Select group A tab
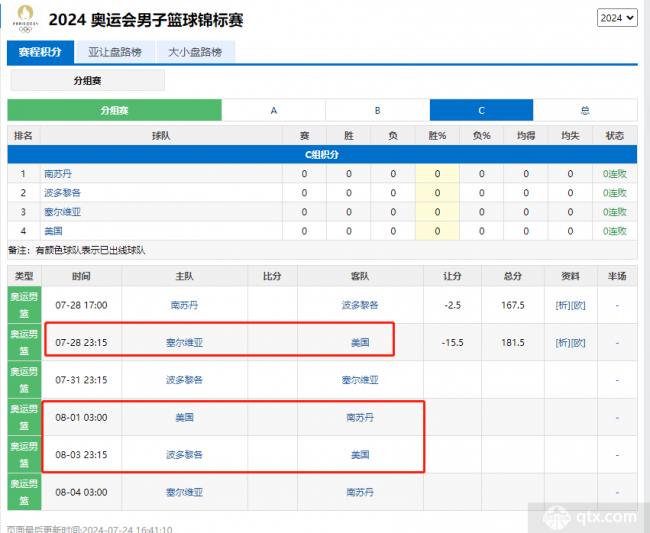This screenshot has height=533, width=650. [274, 110]
